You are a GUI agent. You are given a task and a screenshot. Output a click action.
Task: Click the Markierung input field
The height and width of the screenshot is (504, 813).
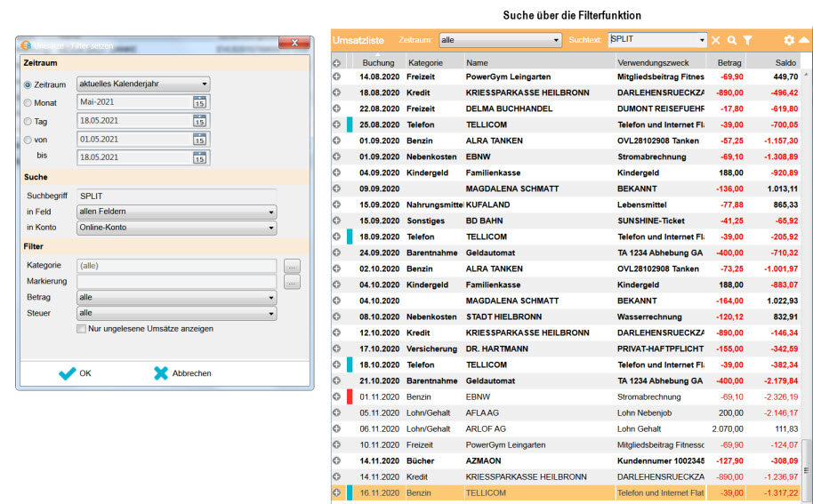pyautogui.click(x=176, y=282)
